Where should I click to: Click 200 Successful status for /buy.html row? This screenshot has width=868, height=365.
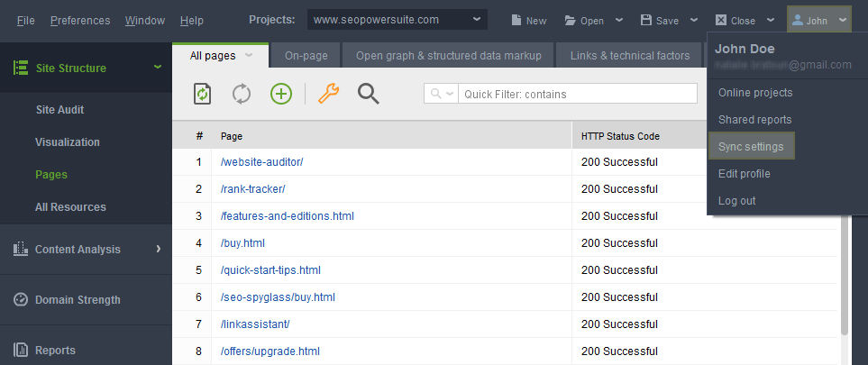tap(619, 243)
